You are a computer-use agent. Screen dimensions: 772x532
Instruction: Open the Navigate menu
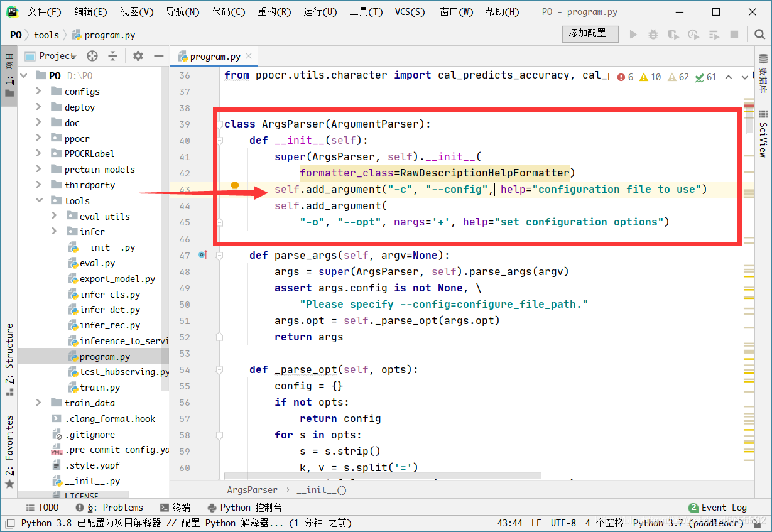183,12
